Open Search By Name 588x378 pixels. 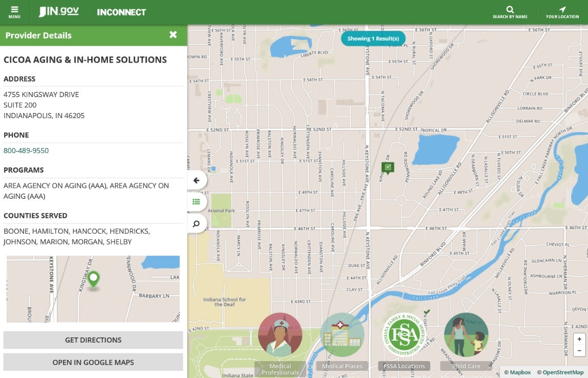tap(510, 12)
